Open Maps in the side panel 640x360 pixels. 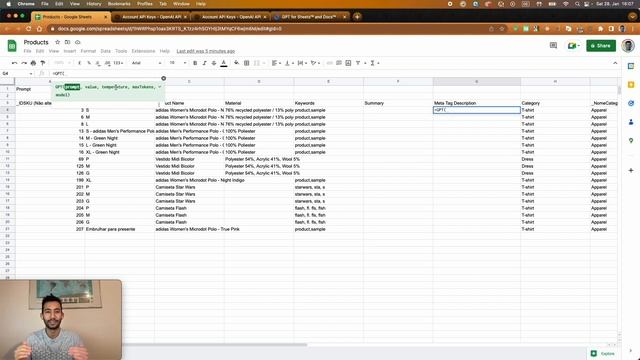tap(631, 140)
